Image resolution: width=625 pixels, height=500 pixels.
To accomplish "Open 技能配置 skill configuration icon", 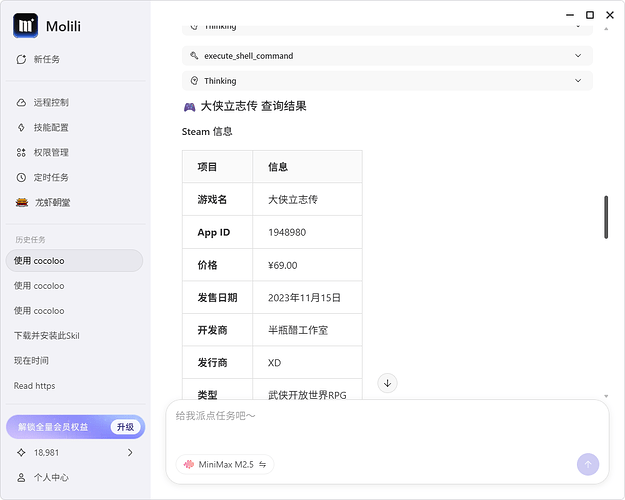I will click(x=21, y=128).
